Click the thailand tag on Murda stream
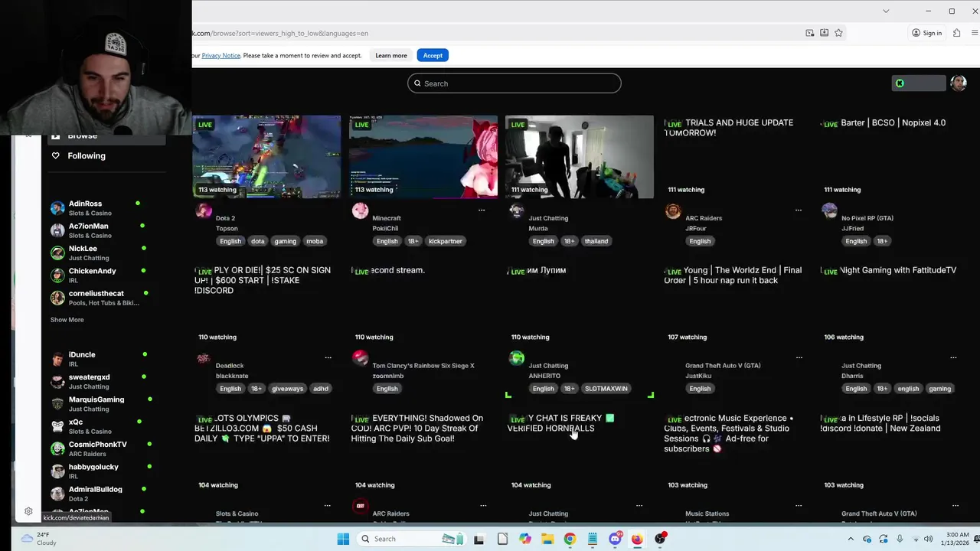This screenshot has height=551, width=980. pos(596,241)
